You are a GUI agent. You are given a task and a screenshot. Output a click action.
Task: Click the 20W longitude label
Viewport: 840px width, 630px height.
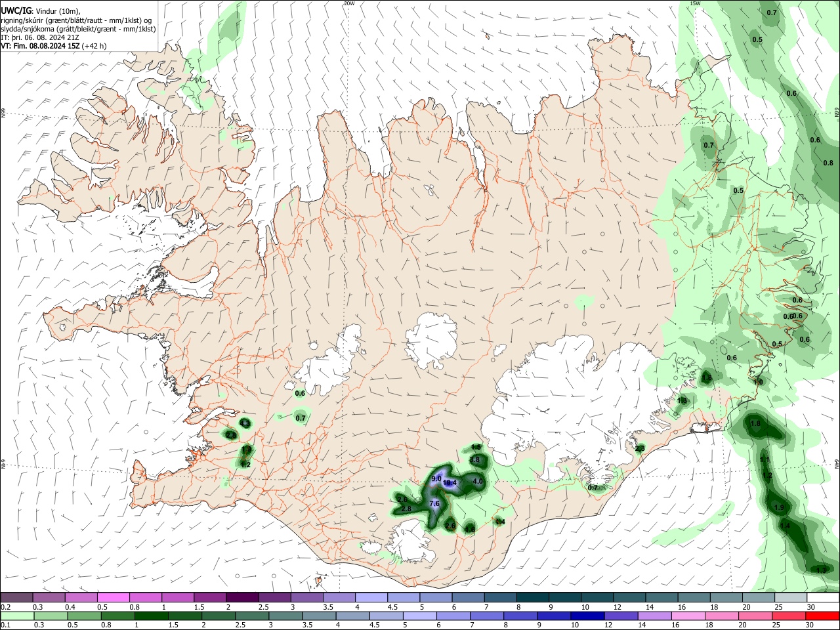coord(349,3)
